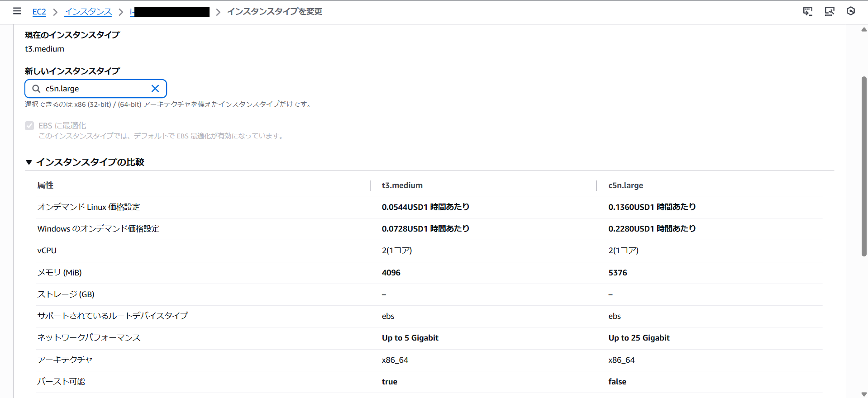868x398 pixels.
Task: Click the Windows のオンデマンド価格設定 row label
Action: 98,229
